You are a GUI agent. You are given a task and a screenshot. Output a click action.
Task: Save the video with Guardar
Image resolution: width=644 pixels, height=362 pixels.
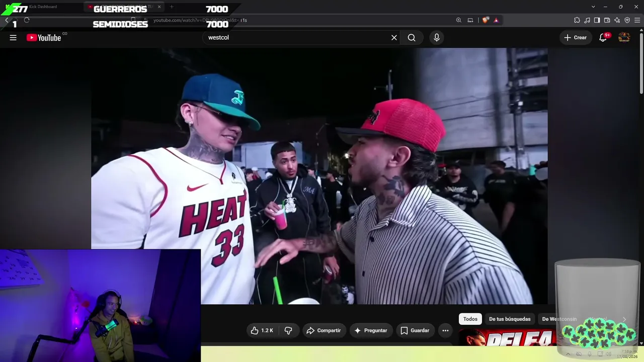415,330
